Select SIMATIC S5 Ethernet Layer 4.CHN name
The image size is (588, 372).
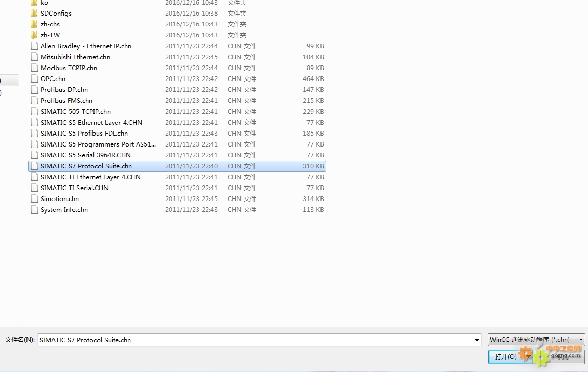click(x=91, y=122)
